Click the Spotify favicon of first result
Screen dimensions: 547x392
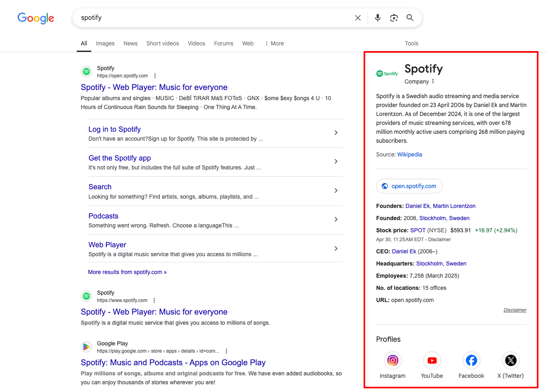86,72
